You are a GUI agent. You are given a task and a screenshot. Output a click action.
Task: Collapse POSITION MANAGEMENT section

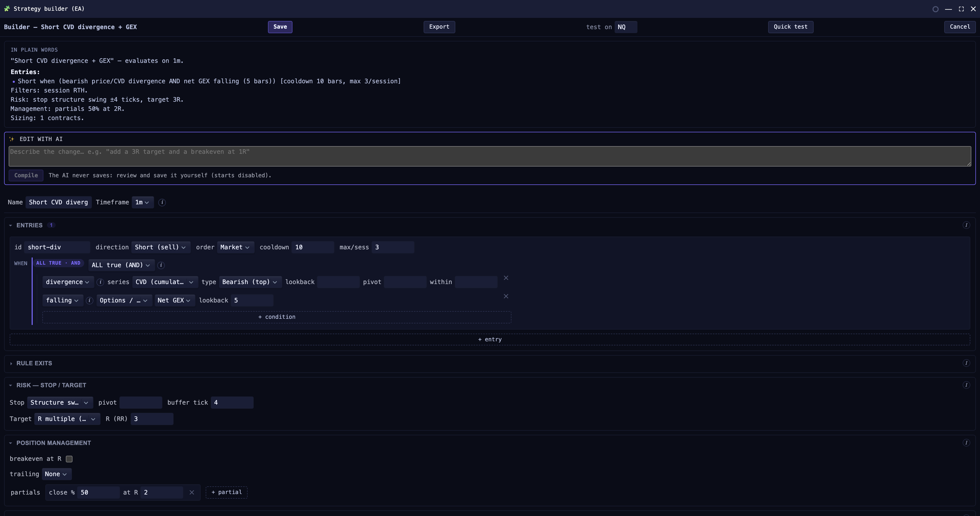pyautogui.click(x=11, y=443)
